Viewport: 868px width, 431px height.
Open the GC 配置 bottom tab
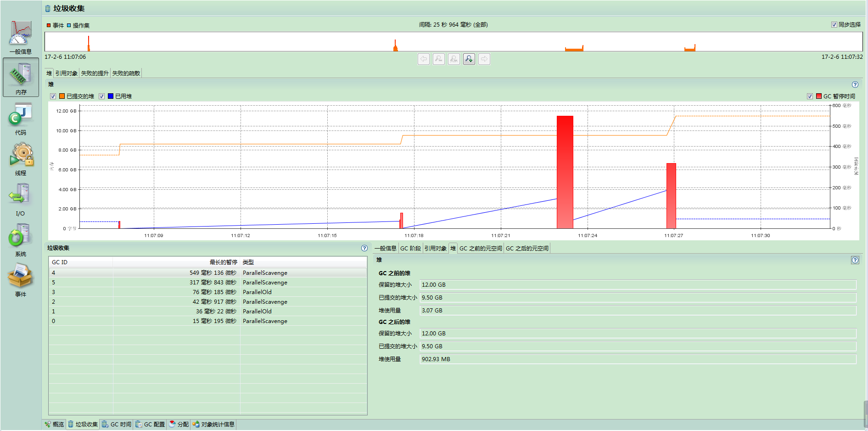pyautogui.click(x=150, y=425)
